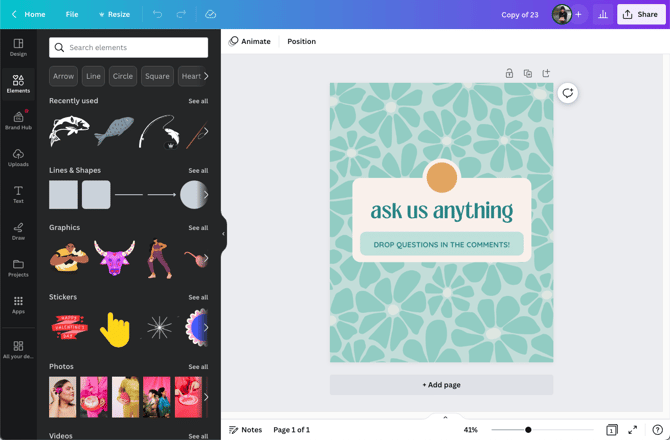Click the redo arrow
This screenshot has height=440, width=670.
click(x=181, y=14)
